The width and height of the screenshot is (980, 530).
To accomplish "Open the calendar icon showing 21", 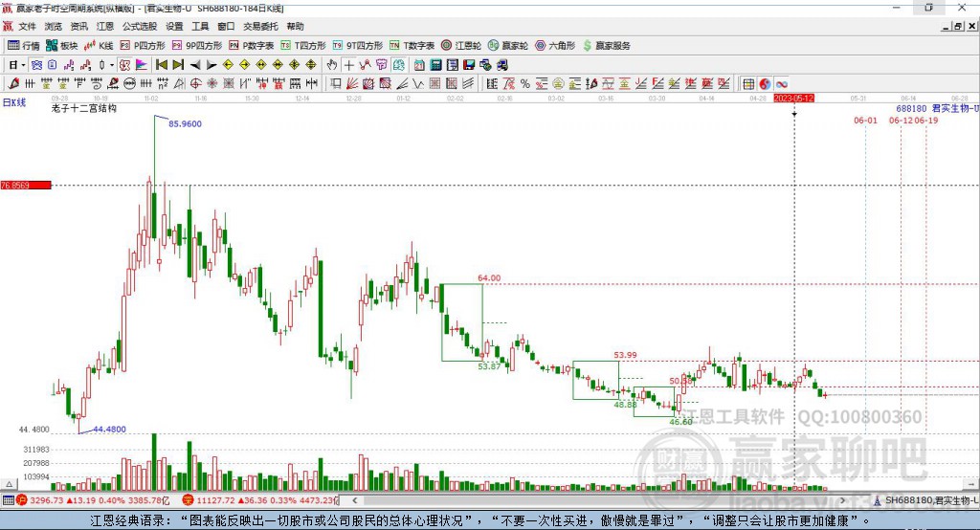I will coord(419,64).
